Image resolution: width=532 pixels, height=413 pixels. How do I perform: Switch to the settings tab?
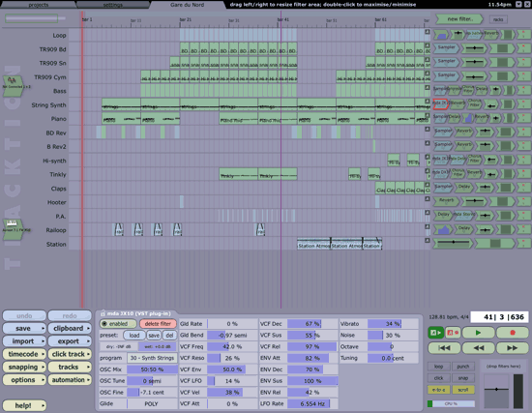point(112,5)
